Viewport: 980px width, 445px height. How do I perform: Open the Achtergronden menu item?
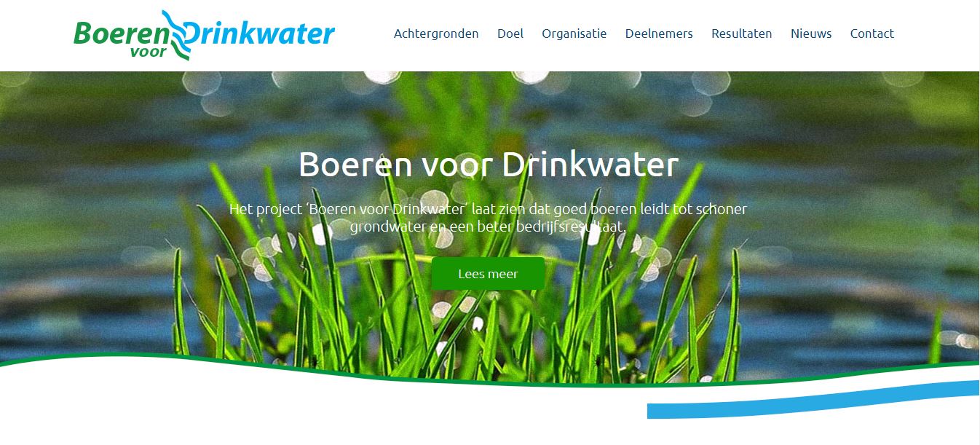[436, 34]
